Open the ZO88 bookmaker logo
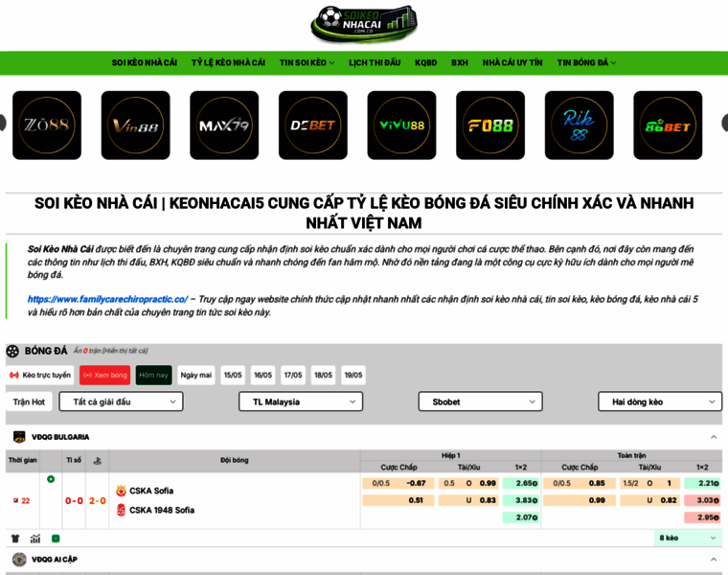This screenshot has height=575, width=728. (47, 126)
